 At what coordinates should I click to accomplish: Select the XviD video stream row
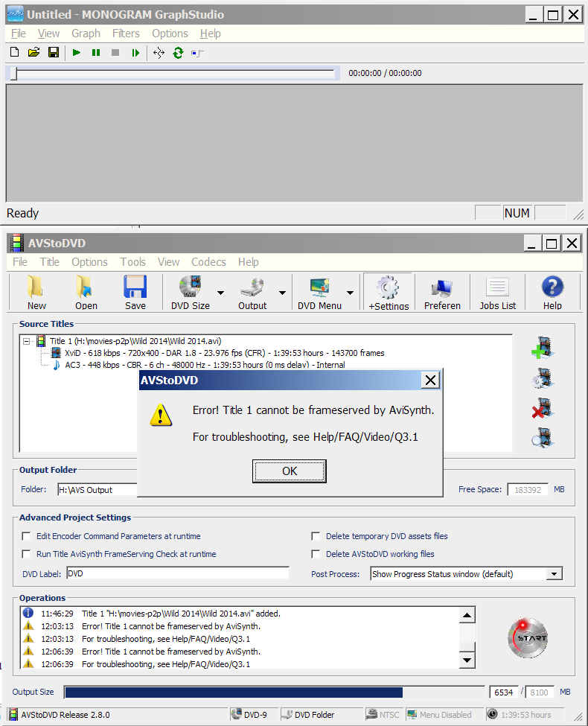click(x=225, y=353)
